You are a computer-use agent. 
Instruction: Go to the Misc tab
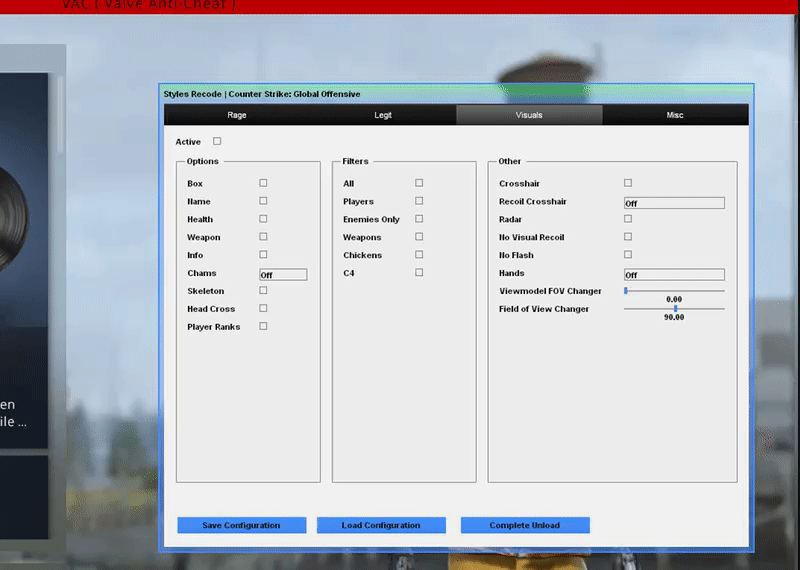click(x=675, y=115)
